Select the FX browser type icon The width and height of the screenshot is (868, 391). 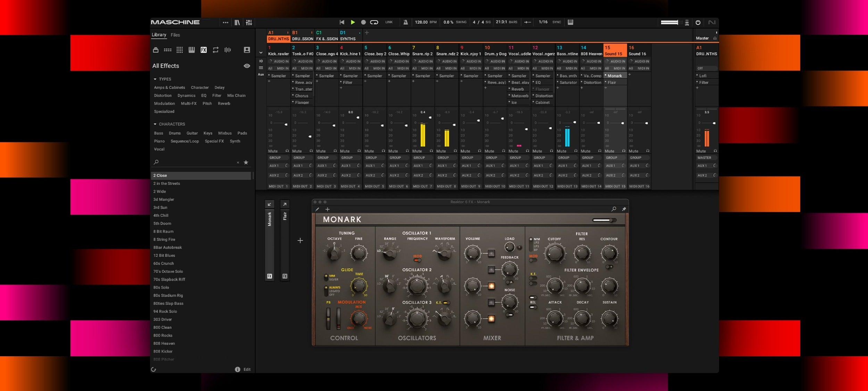coord(203,50)
